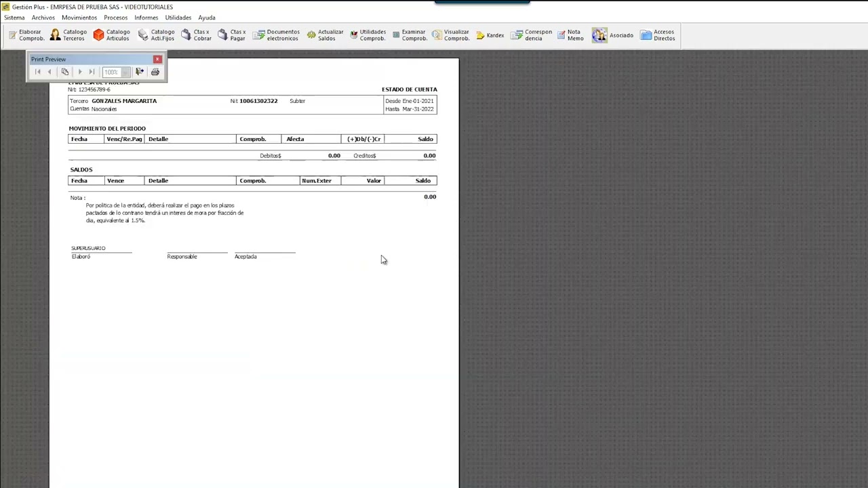Click Creditos$ total label
This screenshot has width=868, height=488.
[x=365, y=156]
